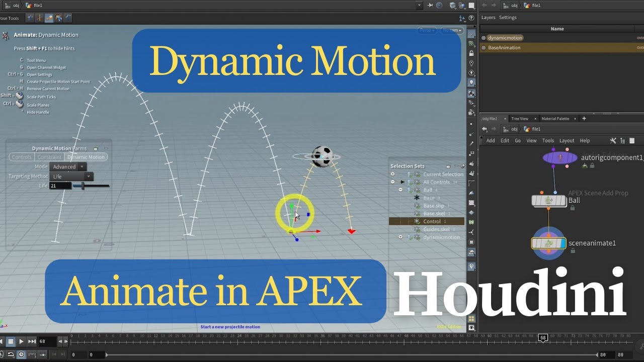Select the dynamicmotion layer row
Viewport: 644px width, 362px height.
coord(561,38)
